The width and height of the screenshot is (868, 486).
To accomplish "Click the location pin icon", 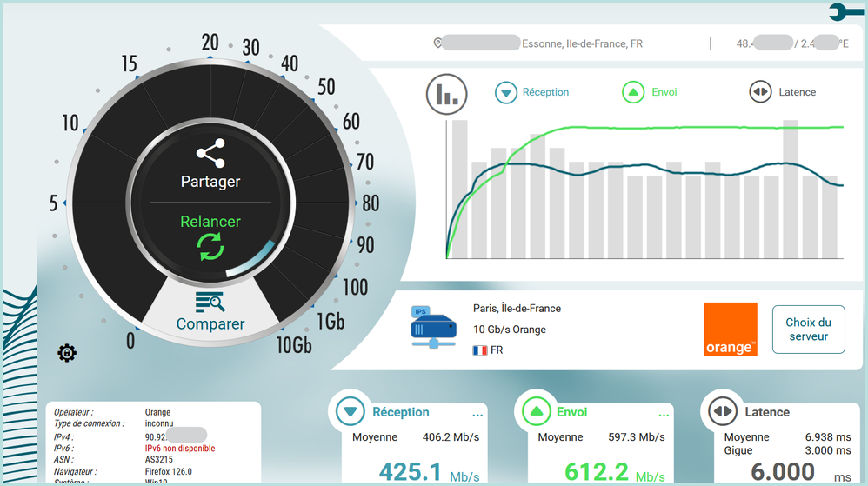I will click(437, 43).
